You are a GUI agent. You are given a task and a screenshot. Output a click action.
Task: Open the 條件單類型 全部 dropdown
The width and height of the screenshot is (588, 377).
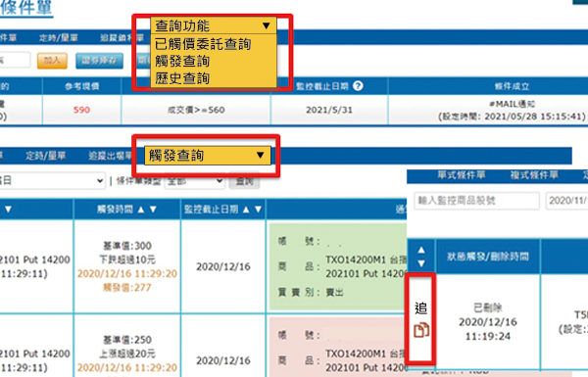(194, 181)
